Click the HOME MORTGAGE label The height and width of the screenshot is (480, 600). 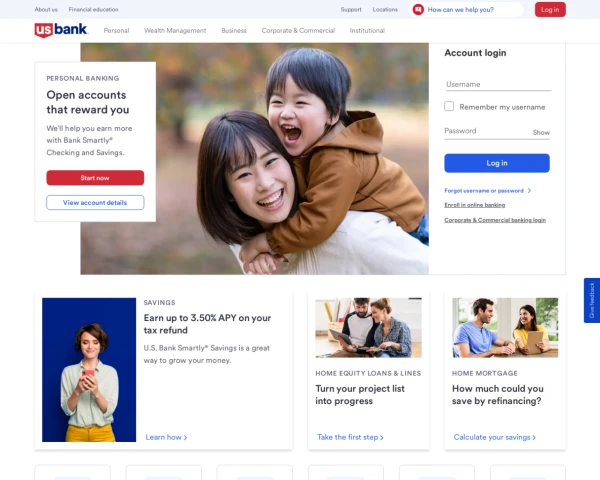[484, 373]
